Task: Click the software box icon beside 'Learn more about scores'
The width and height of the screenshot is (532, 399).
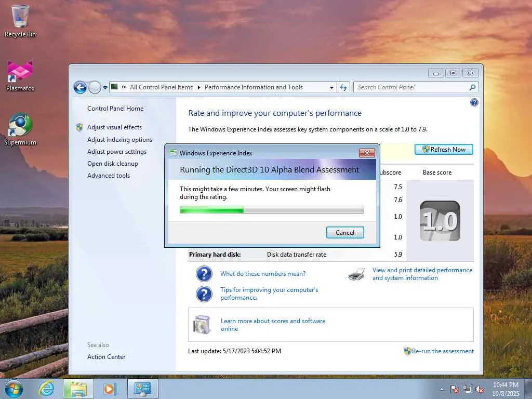Action: [x=202, y=325]
